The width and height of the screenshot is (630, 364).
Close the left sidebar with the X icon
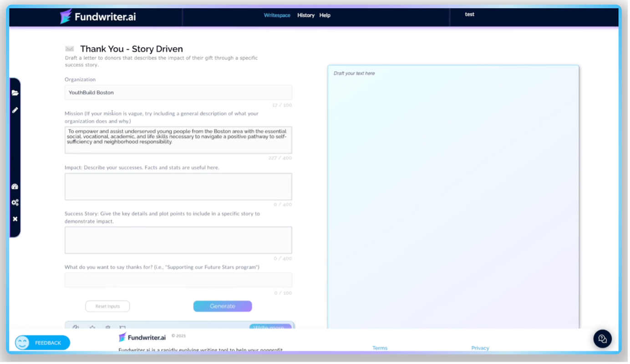coord(15,219)
